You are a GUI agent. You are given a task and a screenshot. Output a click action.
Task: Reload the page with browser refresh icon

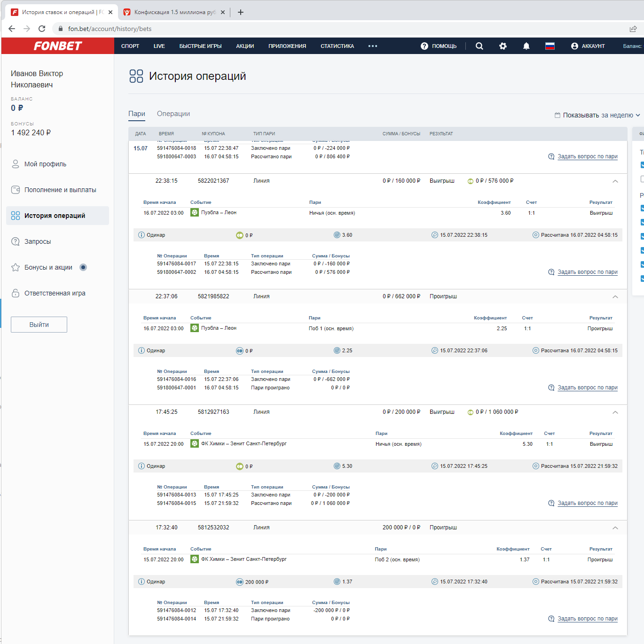tap(42, 29)
